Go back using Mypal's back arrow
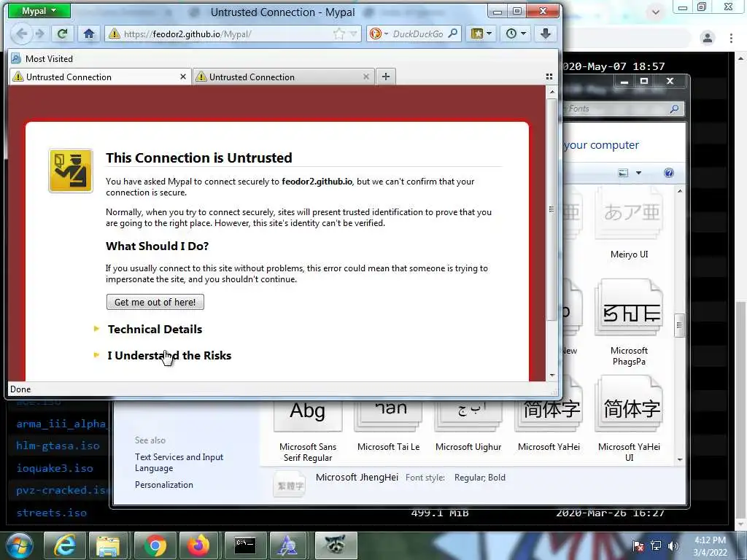This screenshot has height=560, width=747. tap(21, 34)
